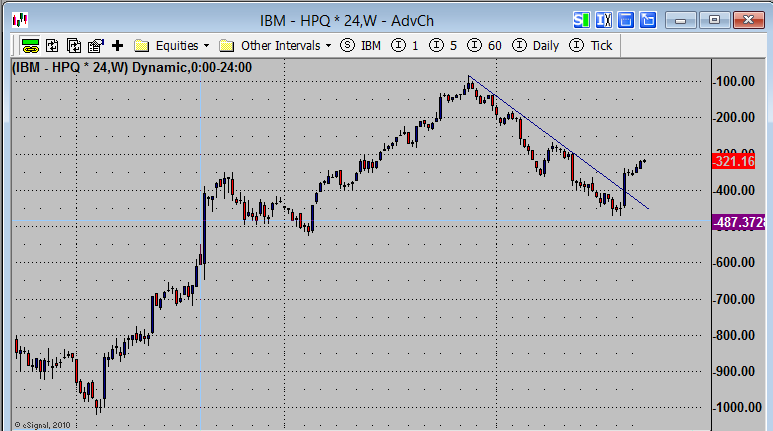Viewport: 773px width, 431px height.
Task: Switch to the 1 minute interval
Action: tap(405, 46)
